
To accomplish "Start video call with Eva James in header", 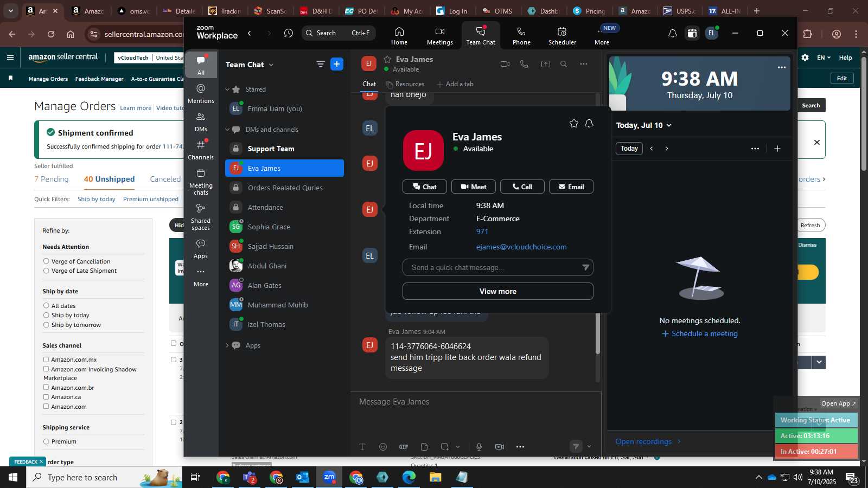I will [505, 64].
